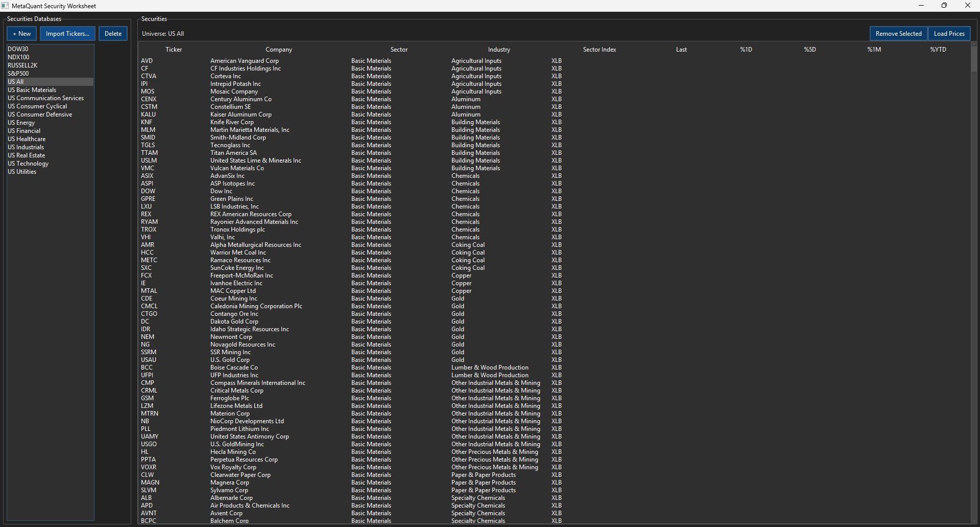This screenshot has height=527, width=980.
Task: Click the MetaQuant app icon in title bar
Action: pos(5,6)
